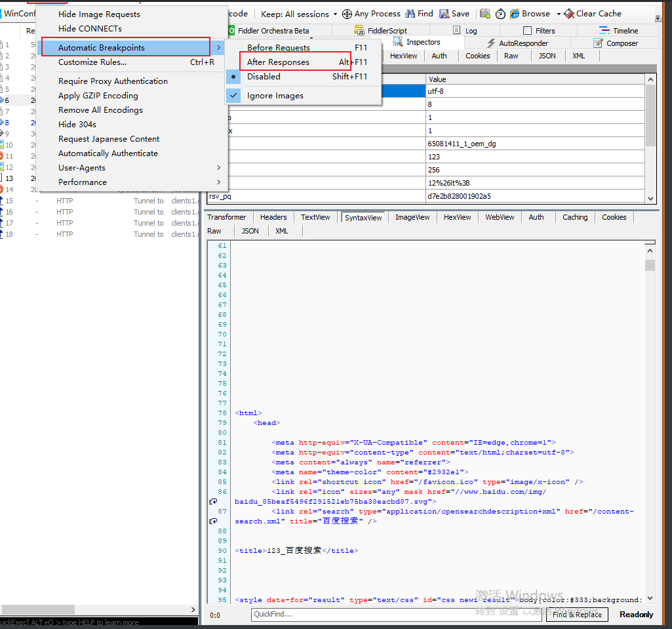Open the Caching tab

(575, 217)
